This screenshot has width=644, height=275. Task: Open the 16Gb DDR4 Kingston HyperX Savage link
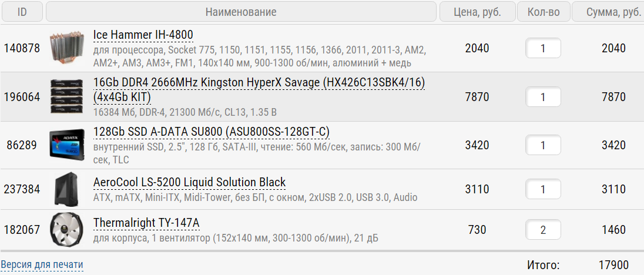tap(259, 83)
